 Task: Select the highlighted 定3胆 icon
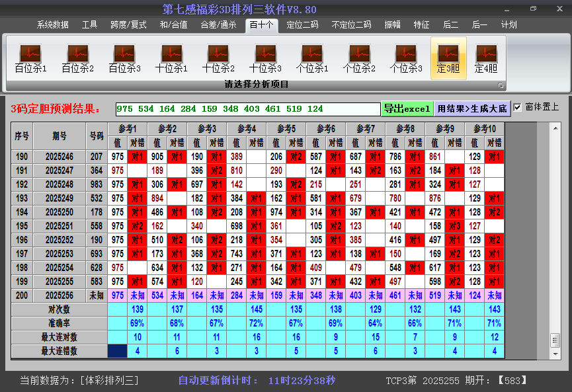[x=448, y=59]
